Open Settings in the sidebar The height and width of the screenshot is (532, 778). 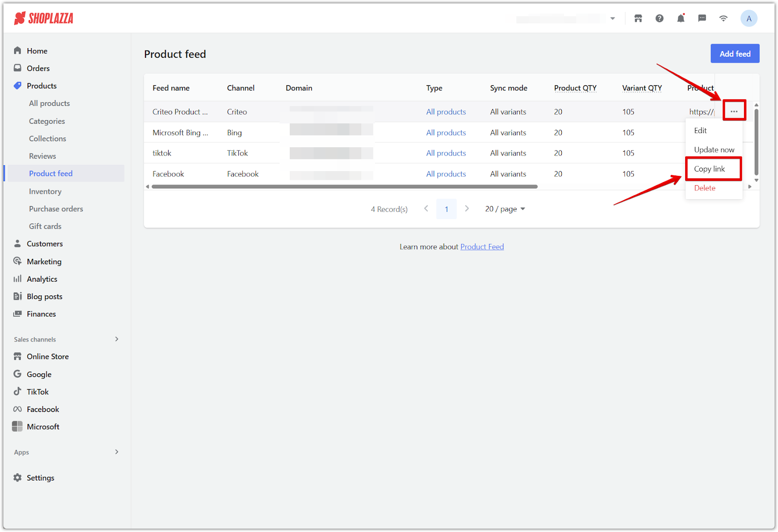point(40,478)
